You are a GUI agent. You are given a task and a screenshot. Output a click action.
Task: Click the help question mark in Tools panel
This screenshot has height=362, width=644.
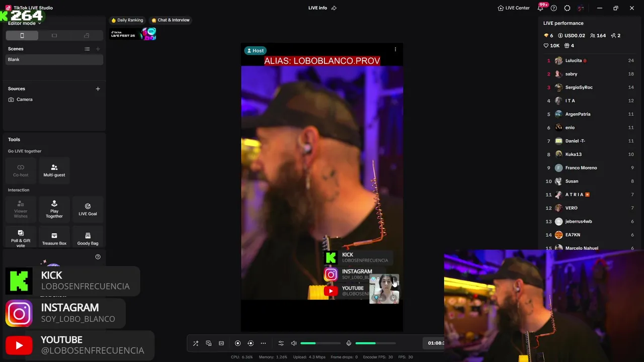(x=98, y=257)
